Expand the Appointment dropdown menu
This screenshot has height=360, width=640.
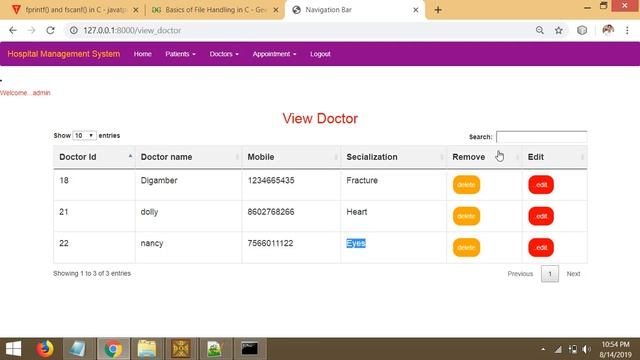[x=274, y=54]
